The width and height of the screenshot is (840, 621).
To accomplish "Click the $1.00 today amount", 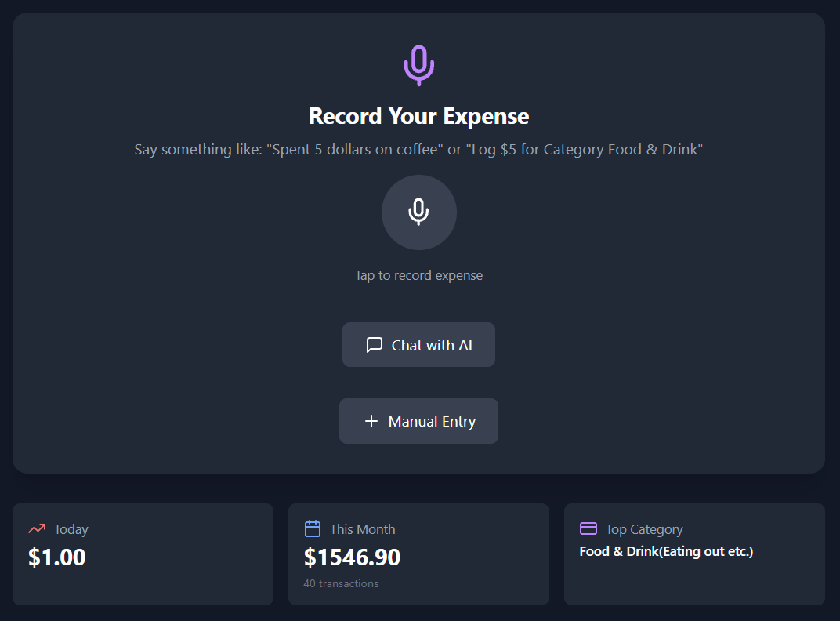I will (x=56, y=557).
